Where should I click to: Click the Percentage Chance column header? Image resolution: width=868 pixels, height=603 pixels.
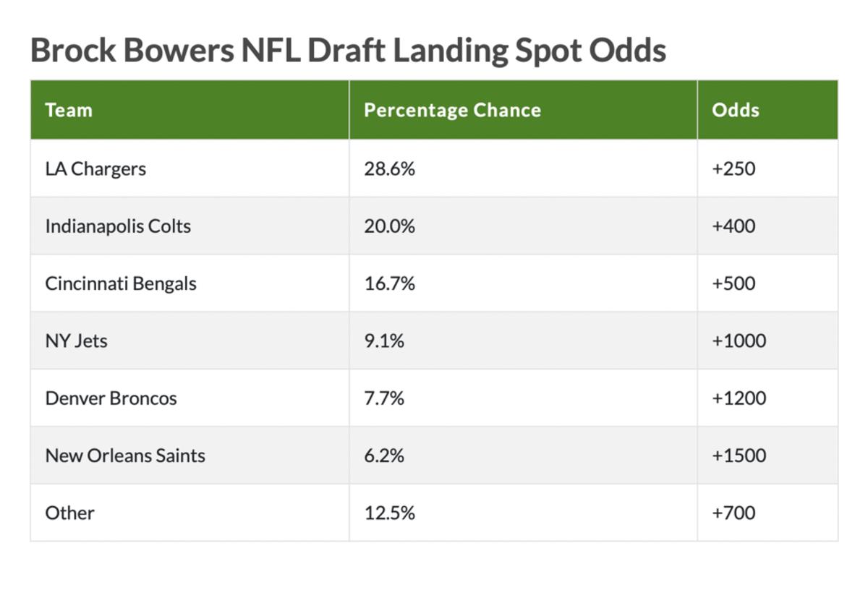pyautogui.click(x=523, y=110)
